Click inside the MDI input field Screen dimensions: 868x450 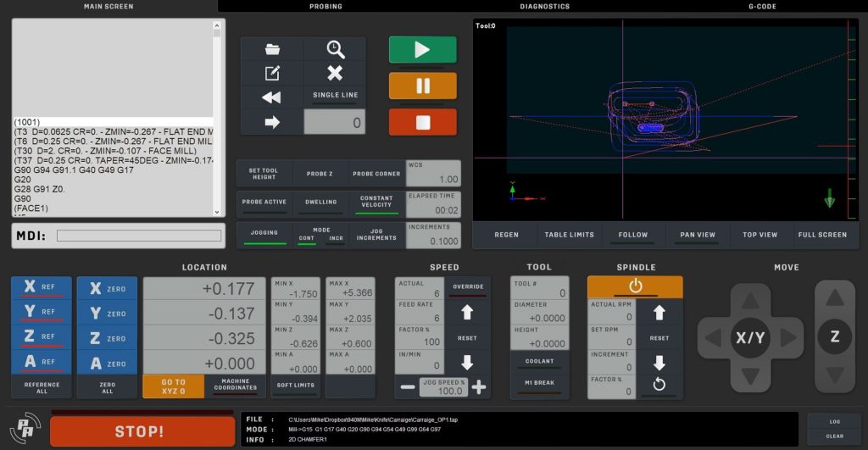click(x=138, y=236)
